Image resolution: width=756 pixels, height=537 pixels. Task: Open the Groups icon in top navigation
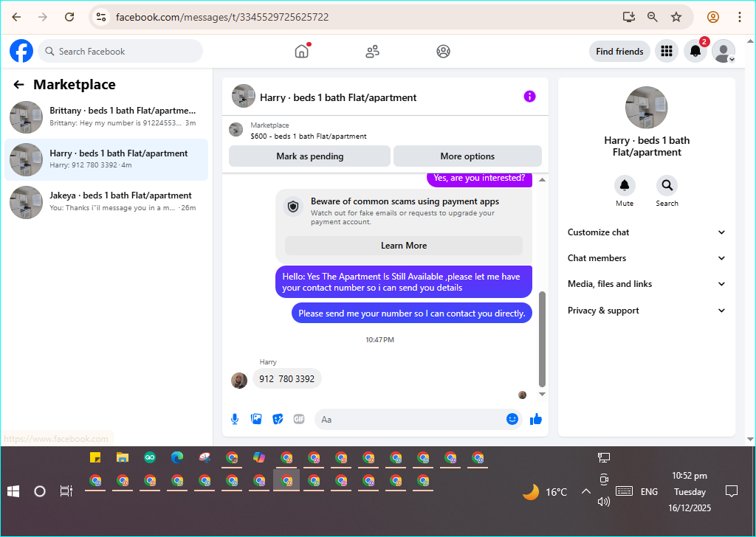(x=443, y=51)
